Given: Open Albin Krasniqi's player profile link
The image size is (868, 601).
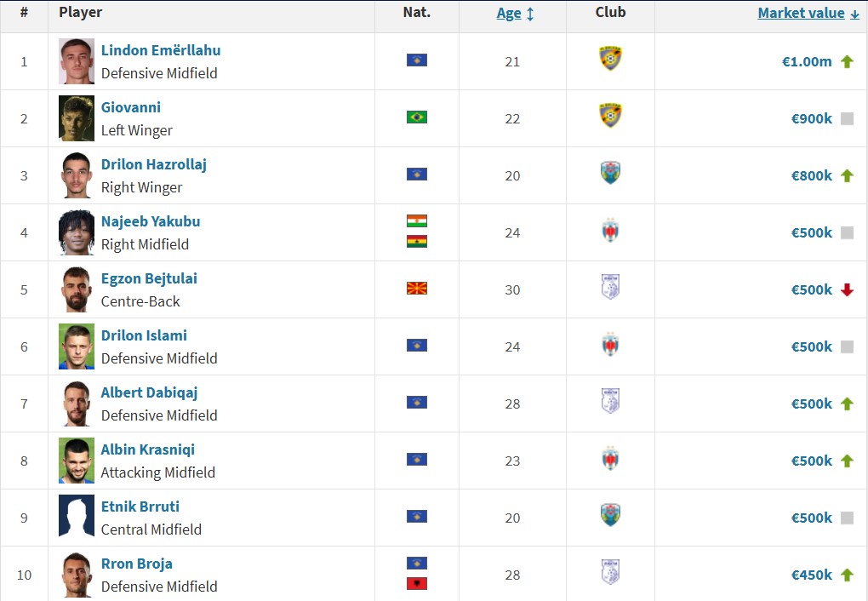Looking at the screenshot, I should tap(148, 449).
